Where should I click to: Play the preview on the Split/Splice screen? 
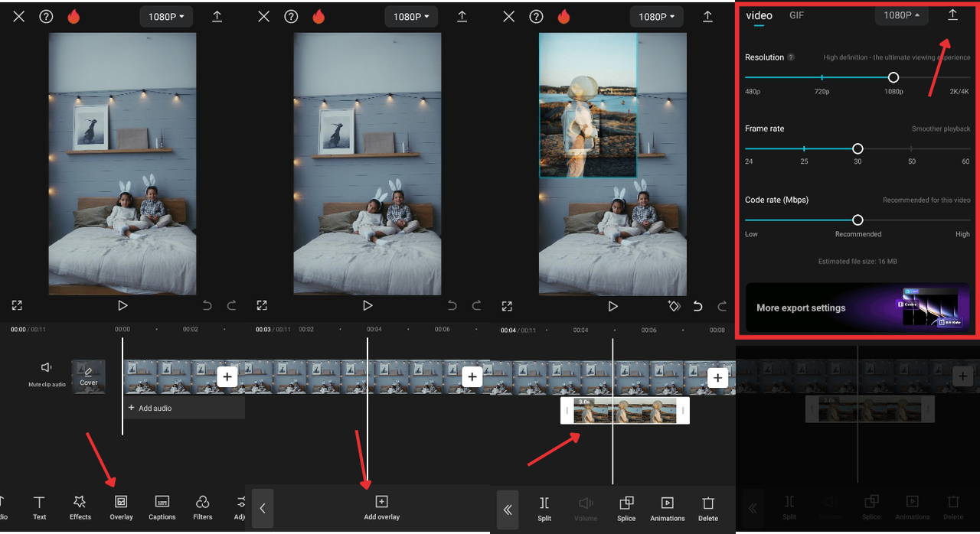612,305
